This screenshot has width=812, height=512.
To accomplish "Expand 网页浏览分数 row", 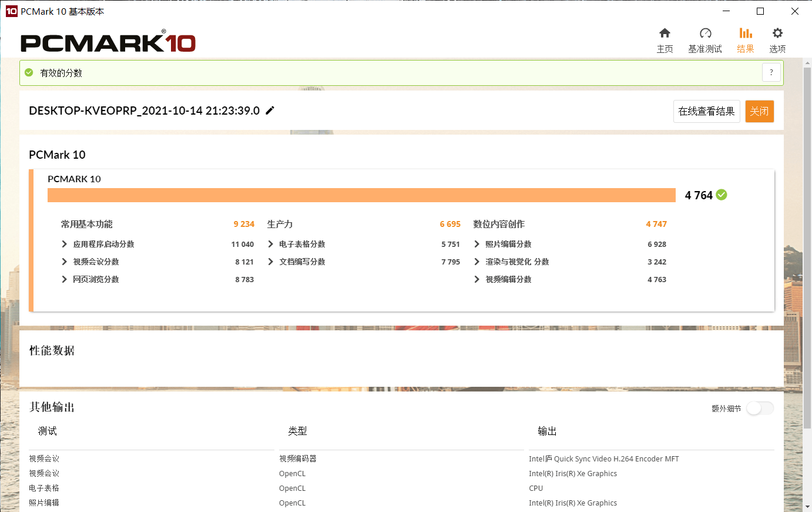I will point(65,279).
